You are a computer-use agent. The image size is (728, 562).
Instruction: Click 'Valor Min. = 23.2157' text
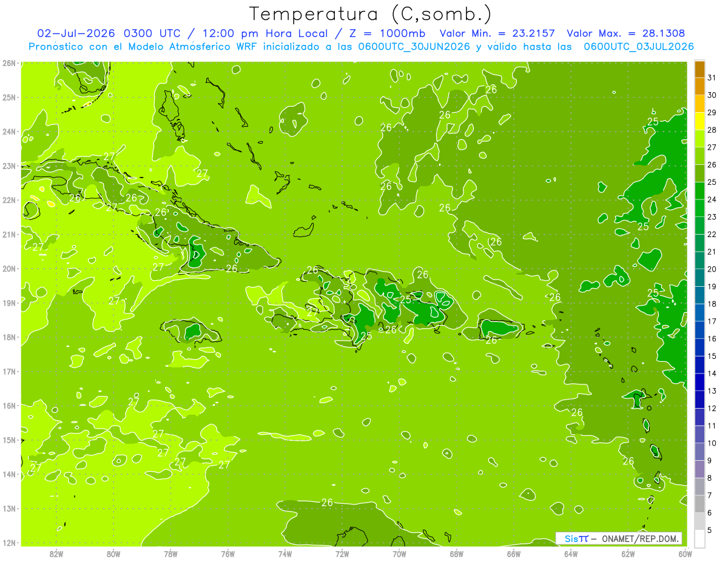click(x=497, y=33)
